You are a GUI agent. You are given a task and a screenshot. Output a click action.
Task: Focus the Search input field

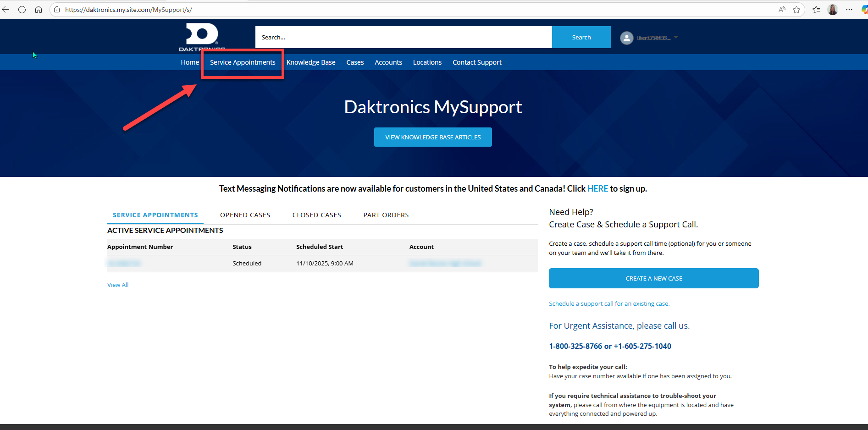[404, 37]
